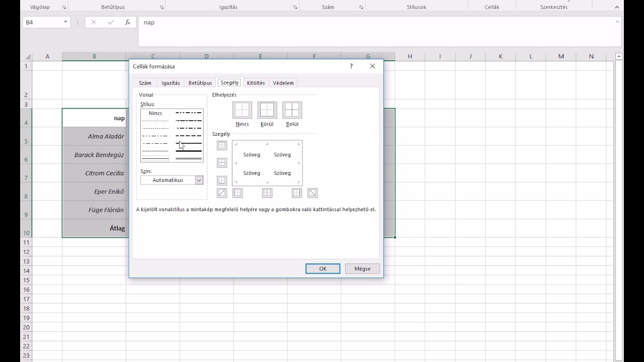Switch to the Kitöltés tab
The height and width of the screenshot is (362, 644).
256,83
